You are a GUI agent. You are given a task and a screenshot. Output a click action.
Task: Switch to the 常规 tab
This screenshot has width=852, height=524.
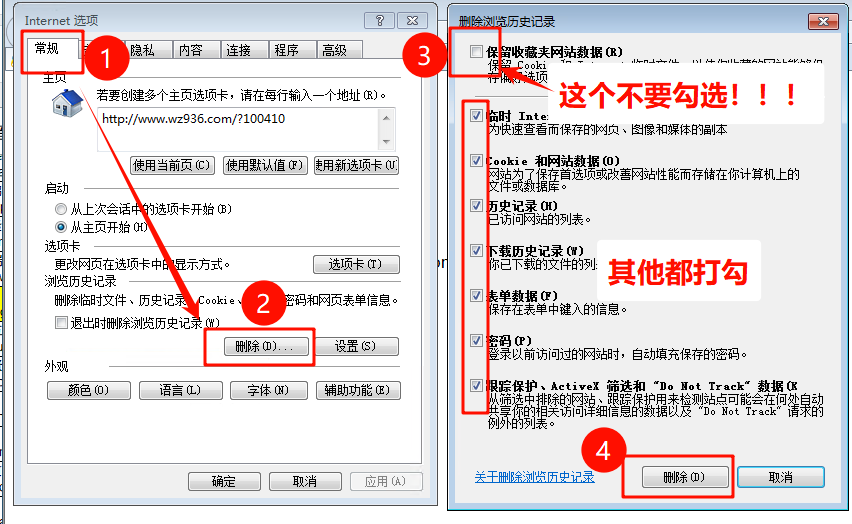(47, 48)
